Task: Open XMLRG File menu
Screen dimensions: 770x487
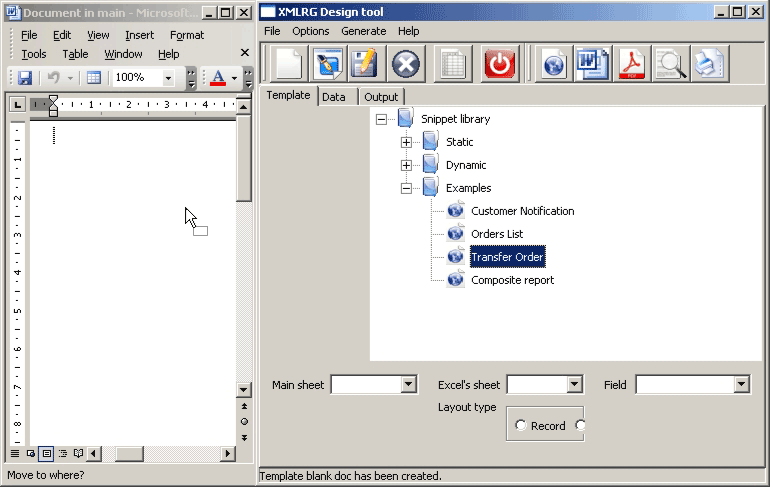Action: 272,31
